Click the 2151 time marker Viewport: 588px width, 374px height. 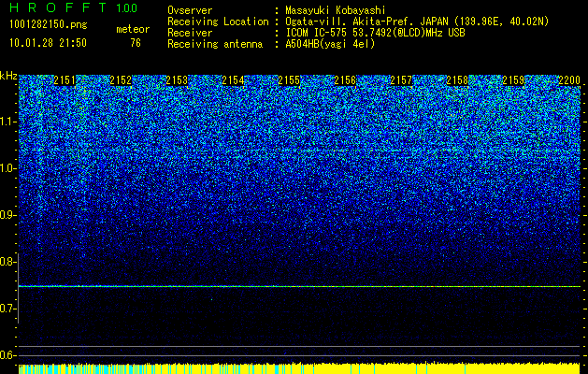(65, 80)
